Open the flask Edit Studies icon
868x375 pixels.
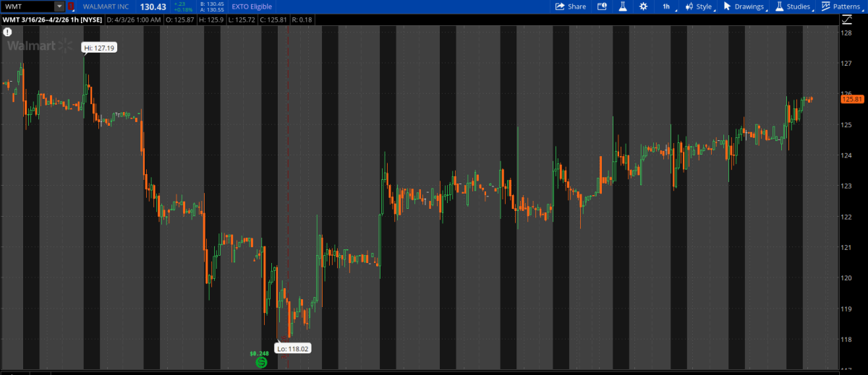coord(621,7)
